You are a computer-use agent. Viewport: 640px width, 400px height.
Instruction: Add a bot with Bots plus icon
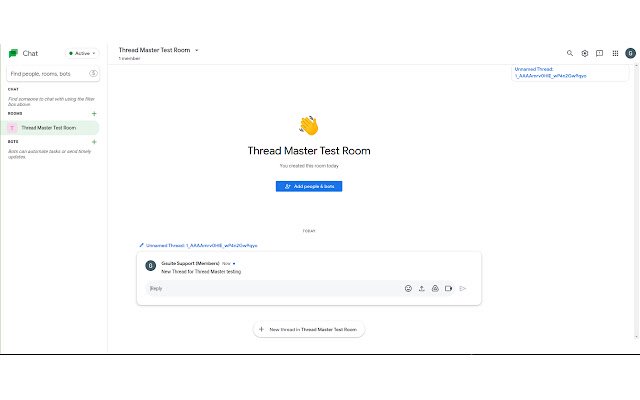point(94,142)
